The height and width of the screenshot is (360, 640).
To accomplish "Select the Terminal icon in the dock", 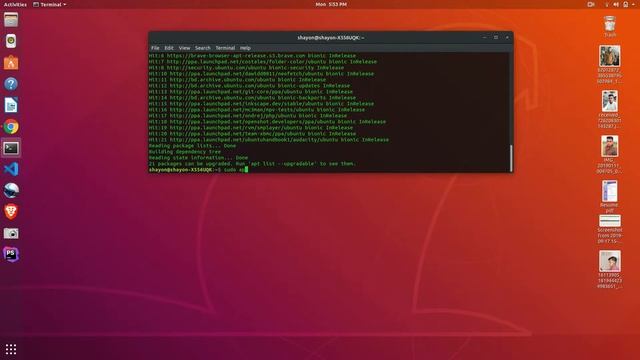I will tap(11, 148).
